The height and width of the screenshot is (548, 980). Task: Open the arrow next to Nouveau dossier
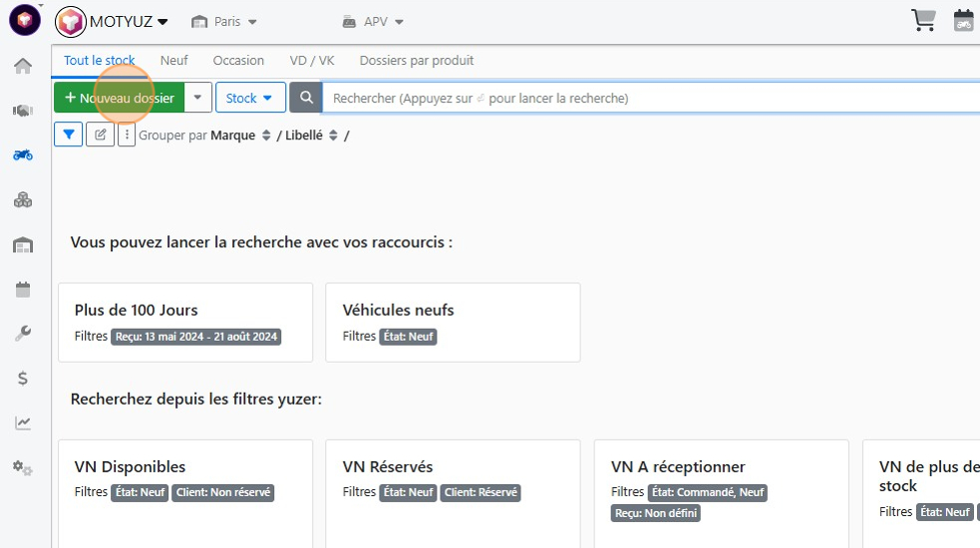pos(198,98)
